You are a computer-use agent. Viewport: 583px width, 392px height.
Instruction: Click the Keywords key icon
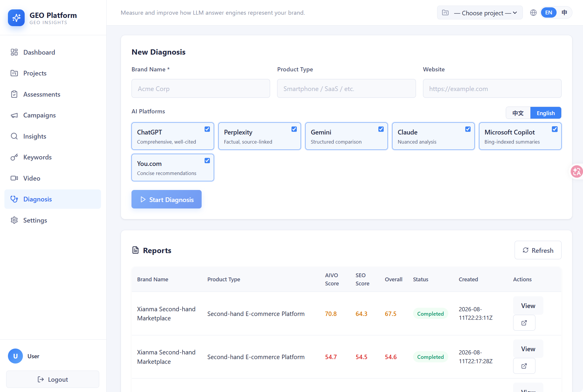pos(14,157)
